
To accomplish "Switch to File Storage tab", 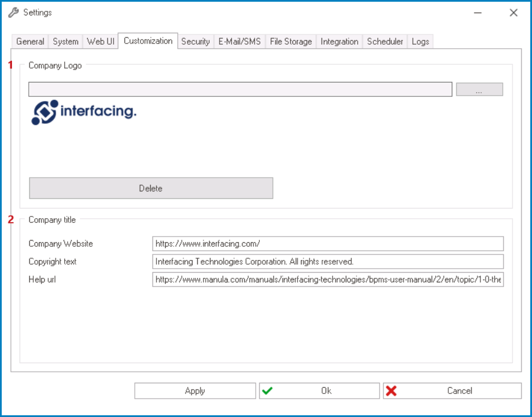I will coord(291,41).
